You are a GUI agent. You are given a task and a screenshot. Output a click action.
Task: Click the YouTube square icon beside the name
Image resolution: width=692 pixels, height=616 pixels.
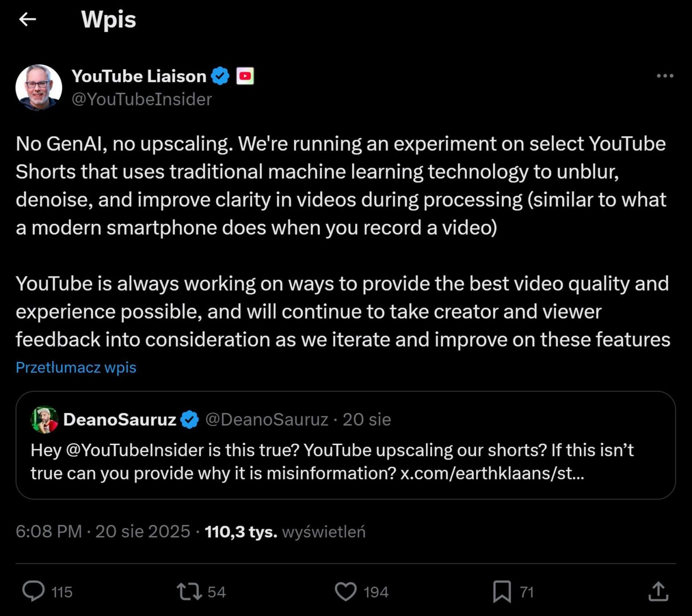tap(244, 76)
